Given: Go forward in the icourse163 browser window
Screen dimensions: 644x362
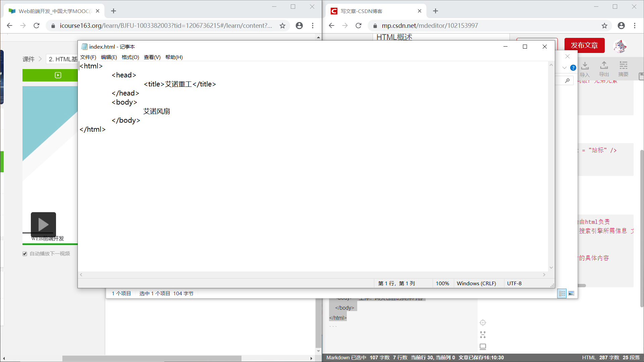Looking at the screenshot, I should [x=23, y=25].
